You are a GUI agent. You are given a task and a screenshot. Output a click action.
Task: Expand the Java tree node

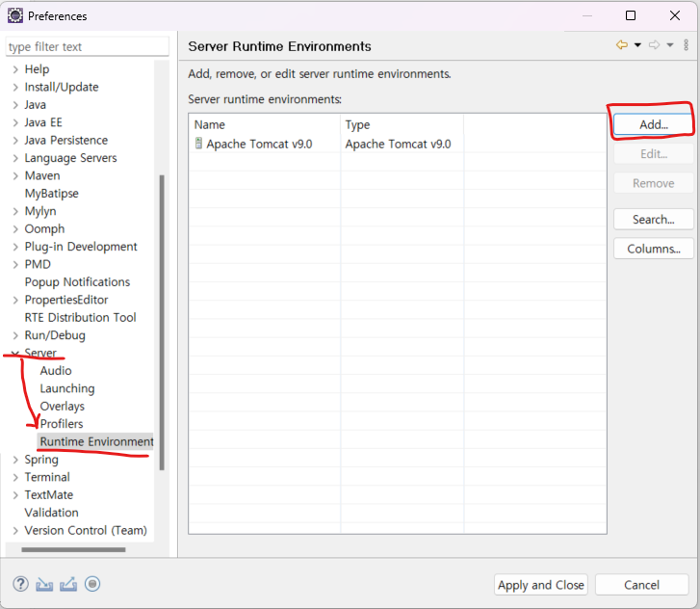15,105
